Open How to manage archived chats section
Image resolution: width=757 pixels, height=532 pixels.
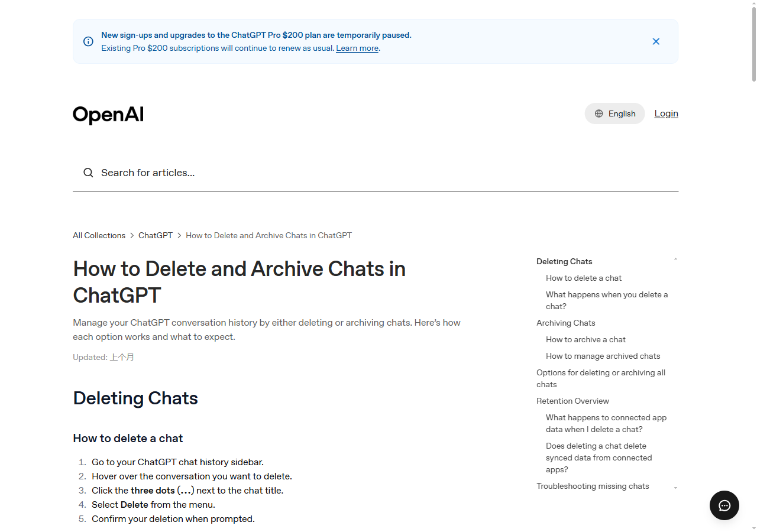coord(603,356)
